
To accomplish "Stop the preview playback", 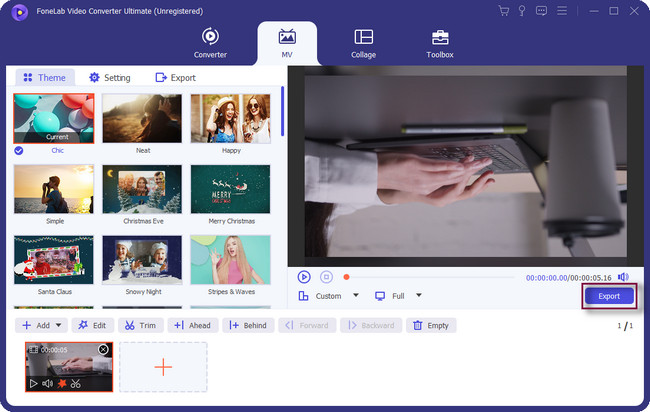I will pyautogui.click(x=326, y=276).
